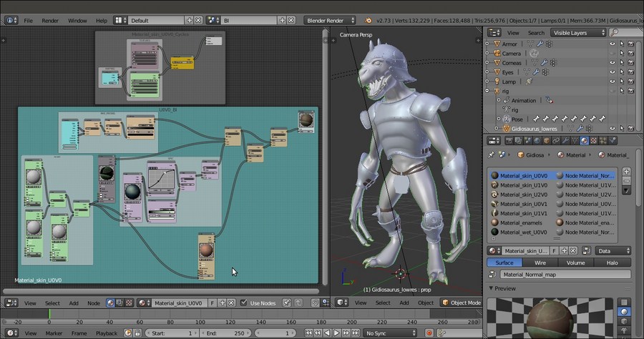Expand the Pose item under rig
The image size is (644, 339).
pos(499,119)
